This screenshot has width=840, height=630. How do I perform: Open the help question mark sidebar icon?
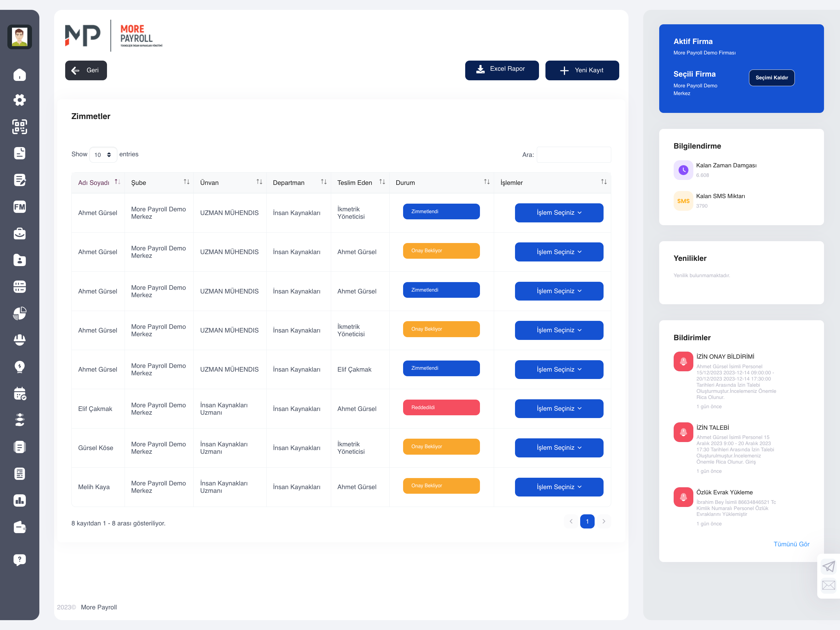click(x=20, y=560)
